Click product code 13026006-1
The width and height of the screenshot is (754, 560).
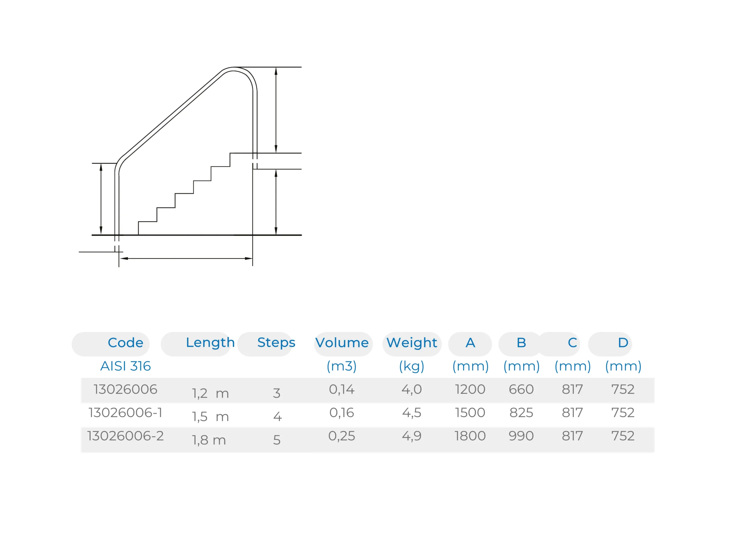(125, 412)
